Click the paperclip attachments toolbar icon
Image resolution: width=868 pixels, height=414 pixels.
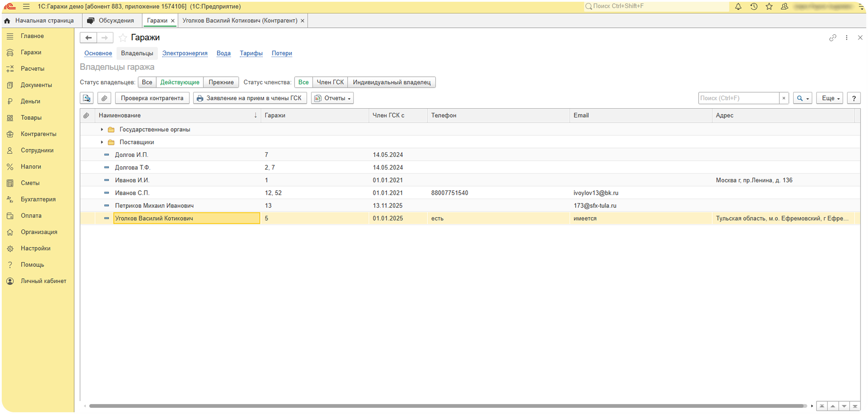pyautogui.click(x=104, y=98)
